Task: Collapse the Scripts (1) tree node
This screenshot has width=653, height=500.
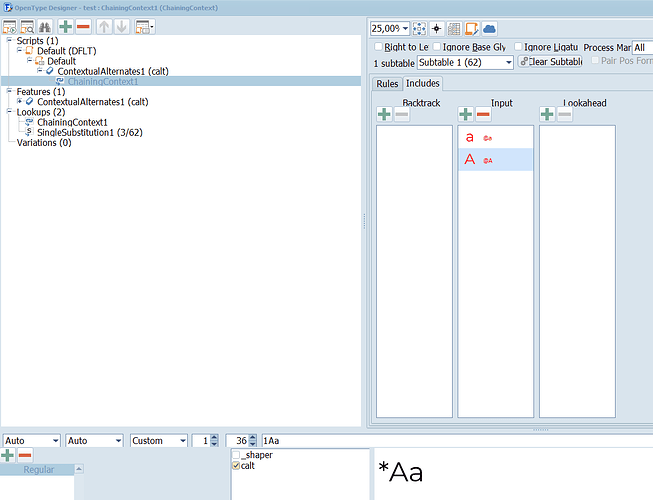Action: click(x=9, y=40)
